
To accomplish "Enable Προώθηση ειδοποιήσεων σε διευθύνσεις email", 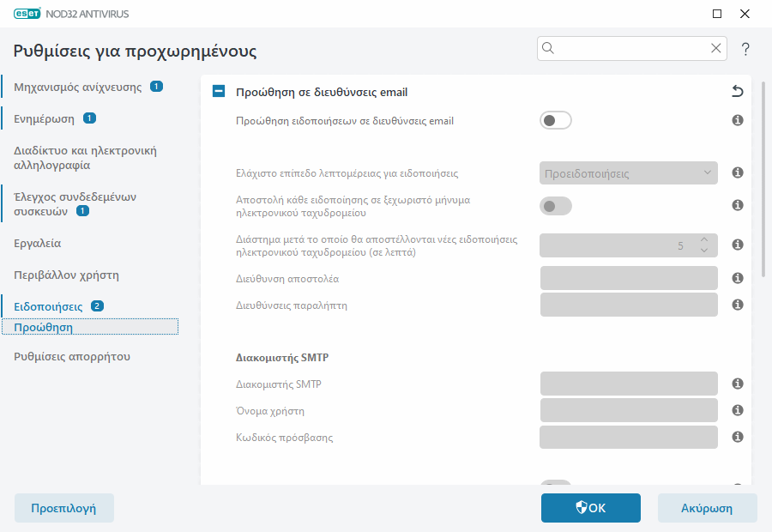I will point(555,120).
